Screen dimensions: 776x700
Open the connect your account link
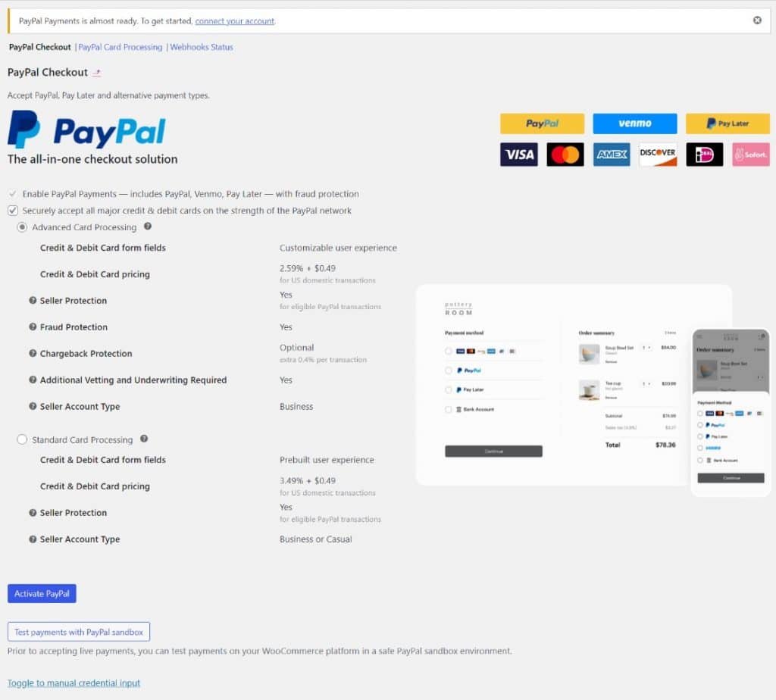pyautogui.click(x=235, y=20)
